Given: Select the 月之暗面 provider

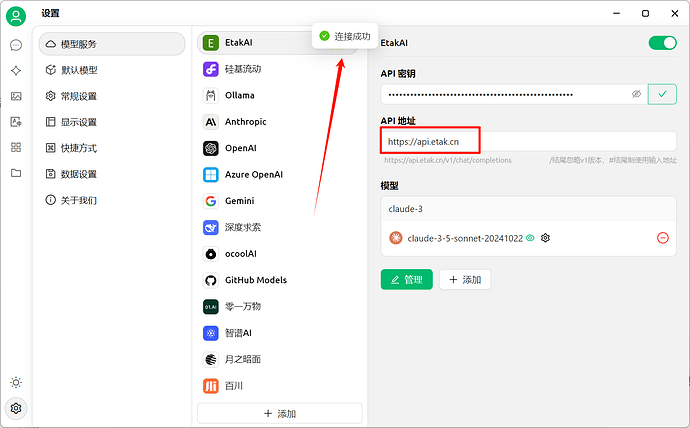Looking at the screenshot, I should click(277, 359).
